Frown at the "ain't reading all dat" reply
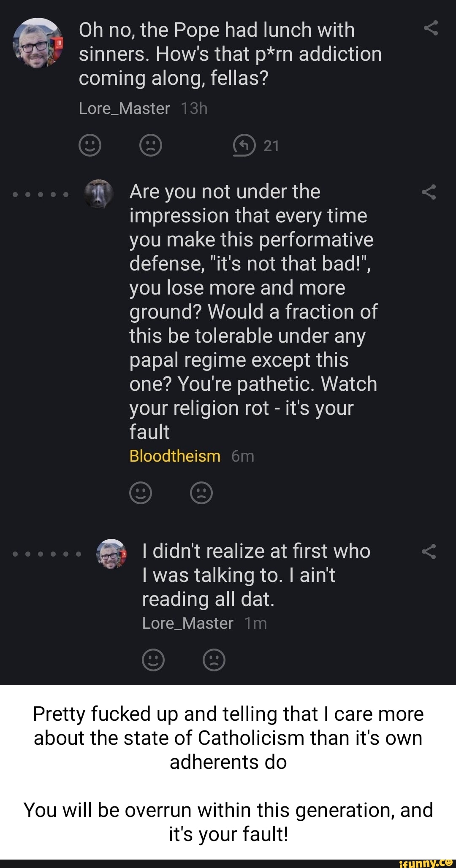456x868 pixels. [x=214, y=660]
